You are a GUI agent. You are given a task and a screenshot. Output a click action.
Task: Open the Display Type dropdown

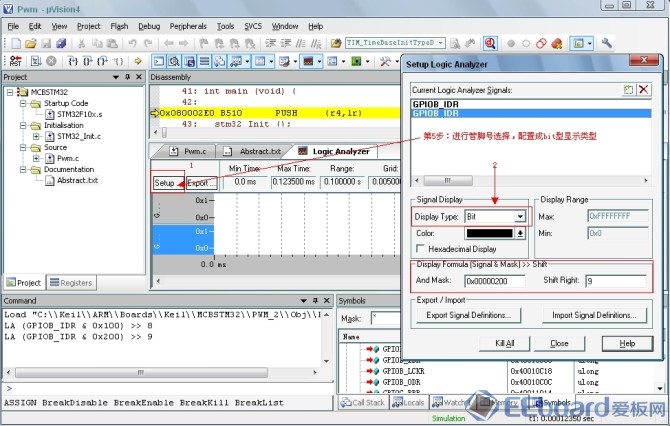tap(519, 216)
